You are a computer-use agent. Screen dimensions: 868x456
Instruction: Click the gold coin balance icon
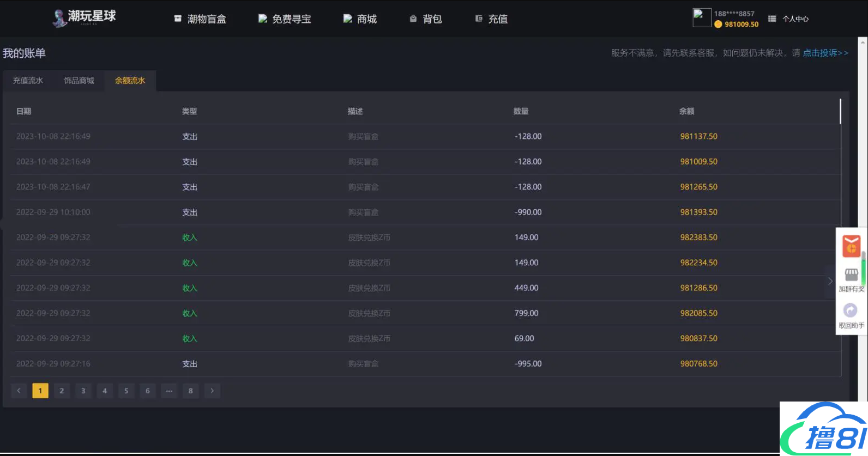(718, 24)
